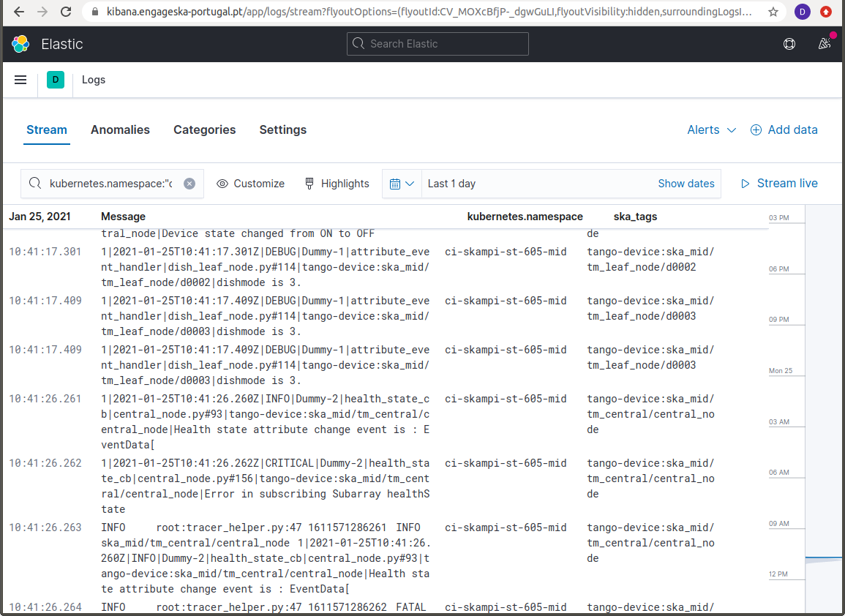The height and width of the screenshot is (616, 845).
Task: Jump to 09 AM on the minimap
Action: 778,524
